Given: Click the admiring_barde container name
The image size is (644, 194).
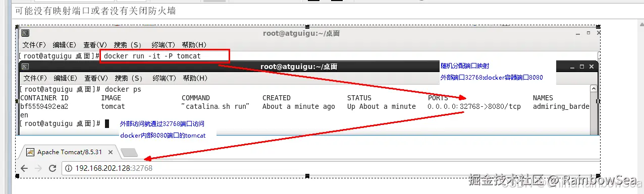Looking at the screenshot, I should pos(561,106).
